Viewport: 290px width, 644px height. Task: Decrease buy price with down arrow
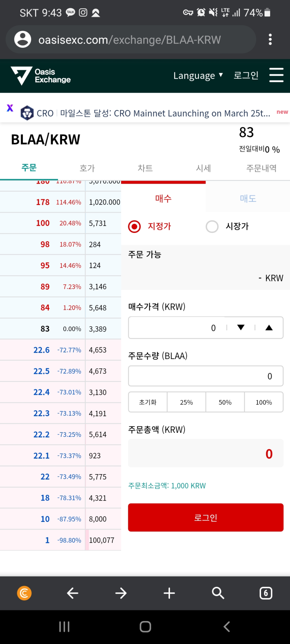[x=241, y=327]
